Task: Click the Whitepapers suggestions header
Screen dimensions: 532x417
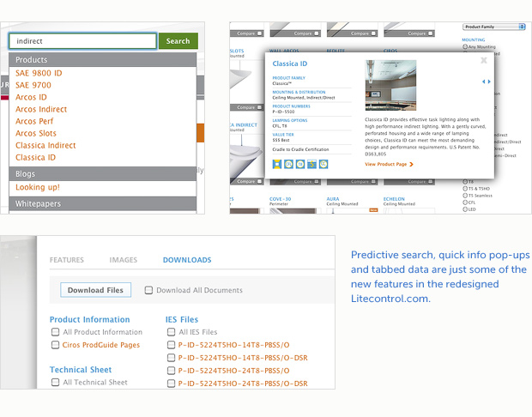Action: coord(102,203)
